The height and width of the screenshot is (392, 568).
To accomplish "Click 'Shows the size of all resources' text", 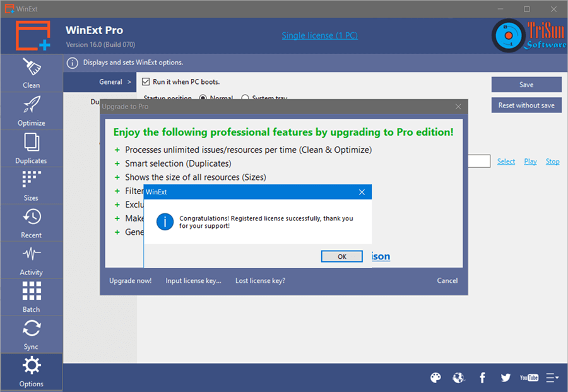I will [196, 177].
